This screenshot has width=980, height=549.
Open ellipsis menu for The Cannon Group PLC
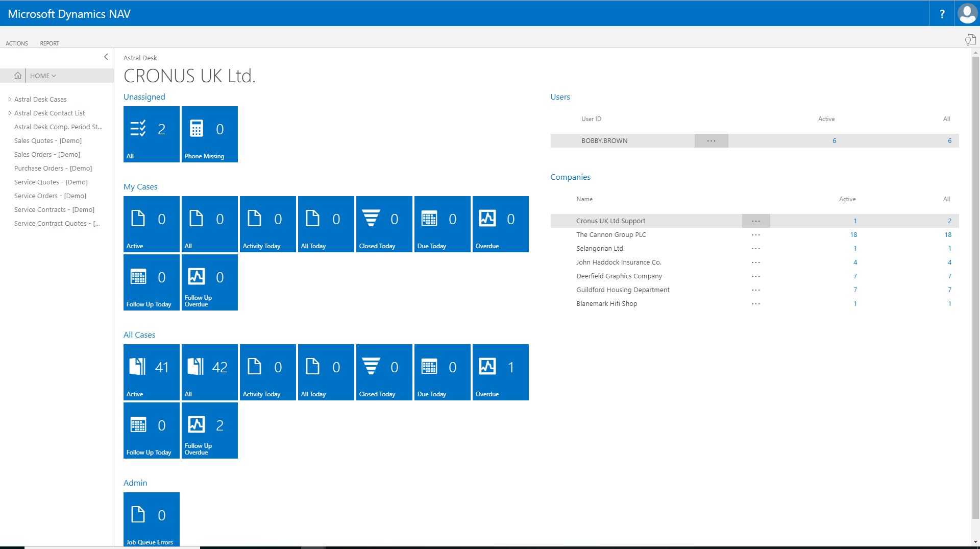coord(756,235)
